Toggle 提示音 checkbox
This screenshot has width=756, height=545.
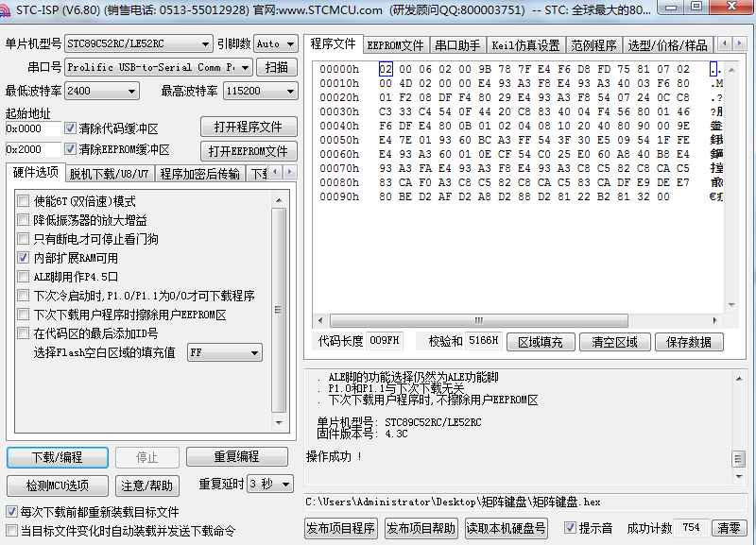click(x=570, y=528)
